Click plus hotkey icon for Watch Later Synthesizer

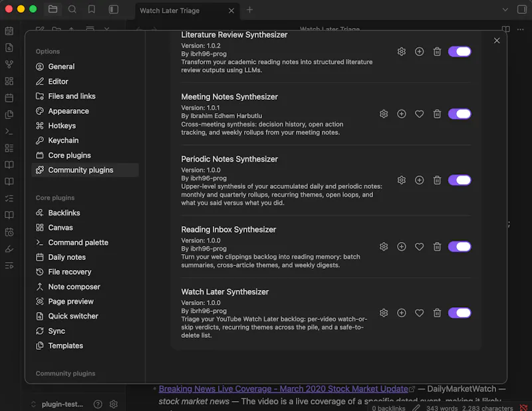click(x=402, y=313)
